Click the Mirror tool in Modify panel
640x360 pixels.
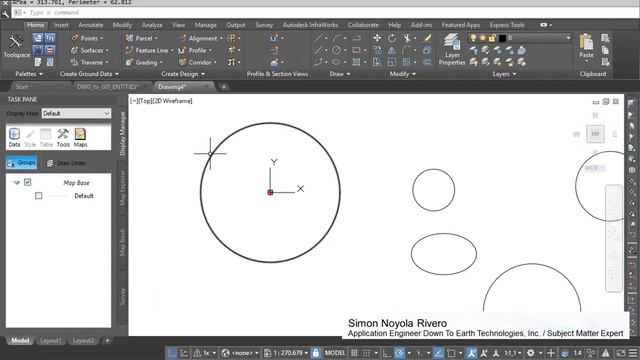coord(391,51)
